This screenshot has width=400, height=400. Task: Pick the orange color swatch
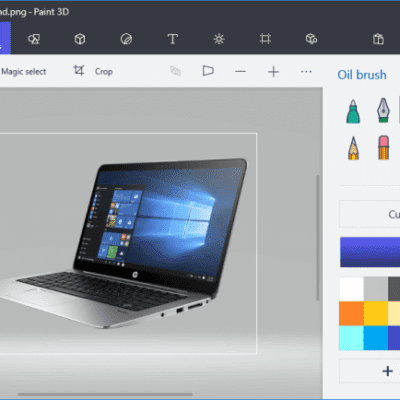tap(351, 313)
